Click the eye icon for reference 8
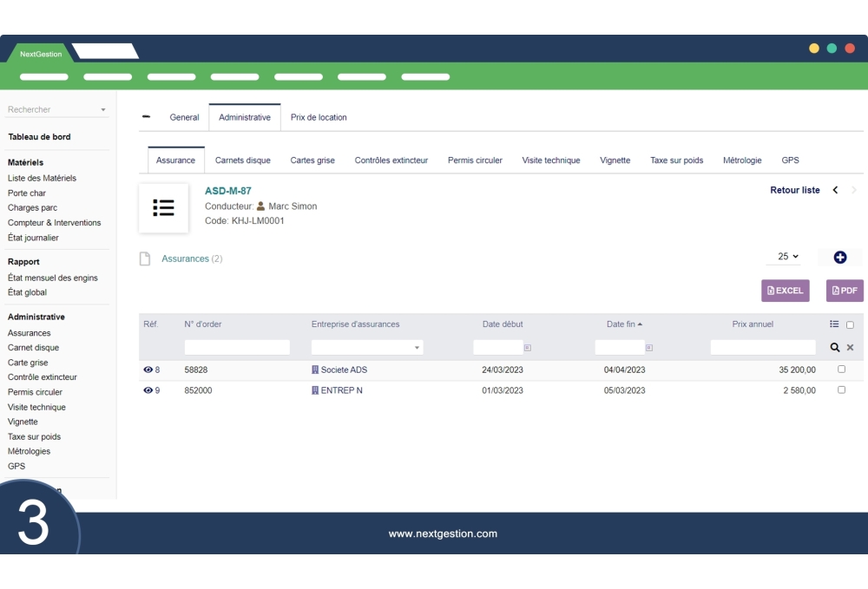868x589 pixels. click(148, 370)
